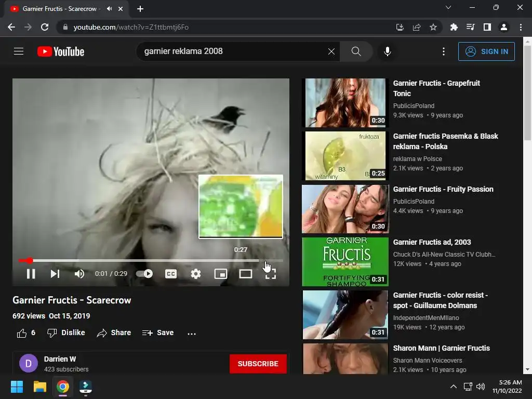Image resolution: width=532 pixels, height=399 pixels.
Task: Open the Darrien W channel name
Action: coord(60,359)
